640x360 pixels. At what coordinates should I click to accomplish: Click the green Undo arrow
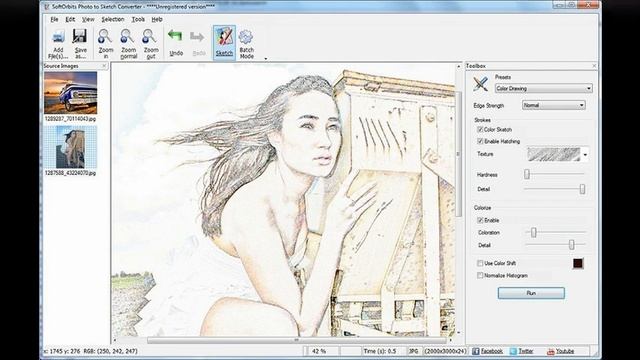tap(176, 37)
